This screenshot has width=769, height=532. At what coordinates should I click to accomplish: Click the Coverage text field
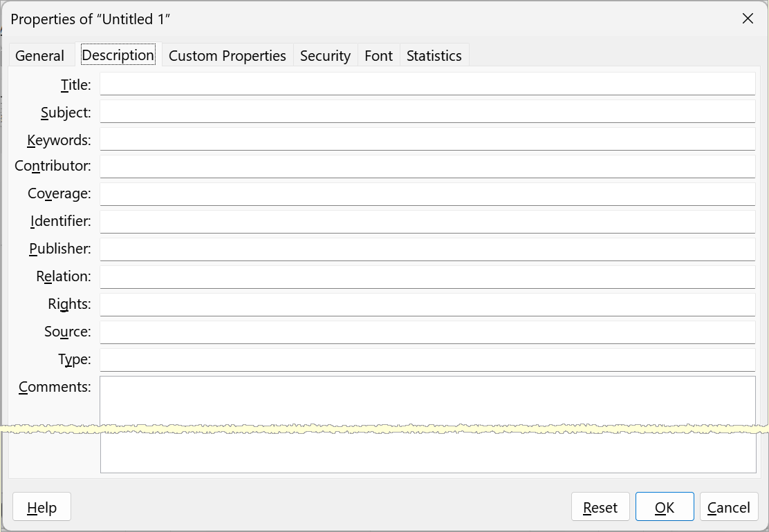point(427,194)
